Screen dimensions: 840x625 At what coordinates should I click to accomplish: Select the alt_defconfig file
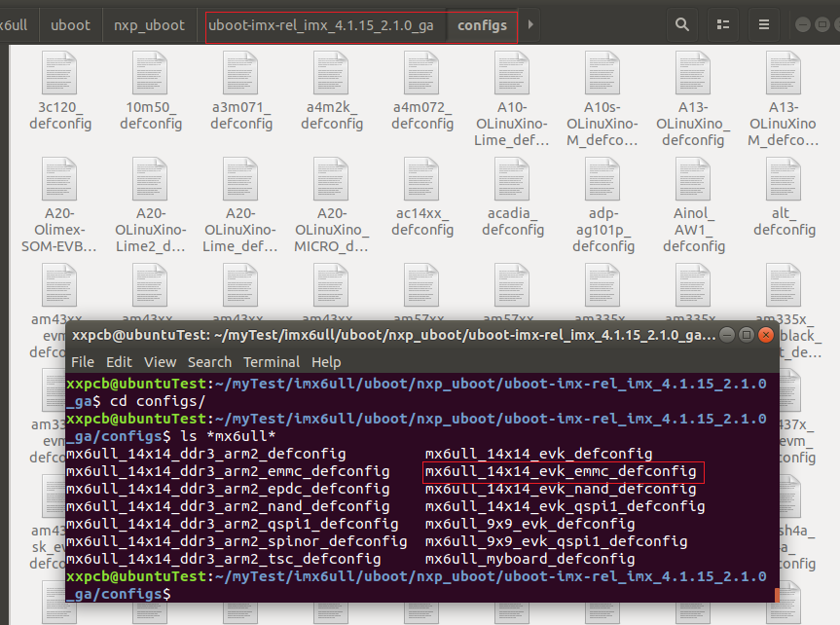785,198
